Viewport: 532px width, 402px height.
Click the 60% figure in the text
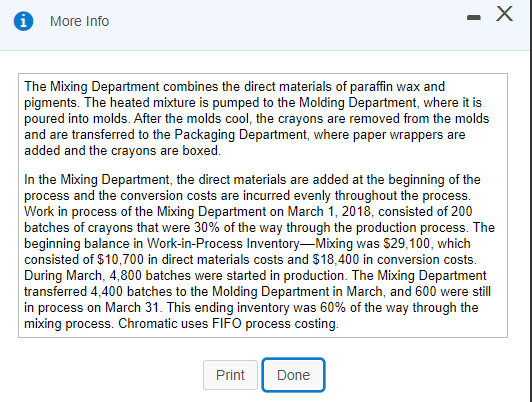[x=333, y=307]
